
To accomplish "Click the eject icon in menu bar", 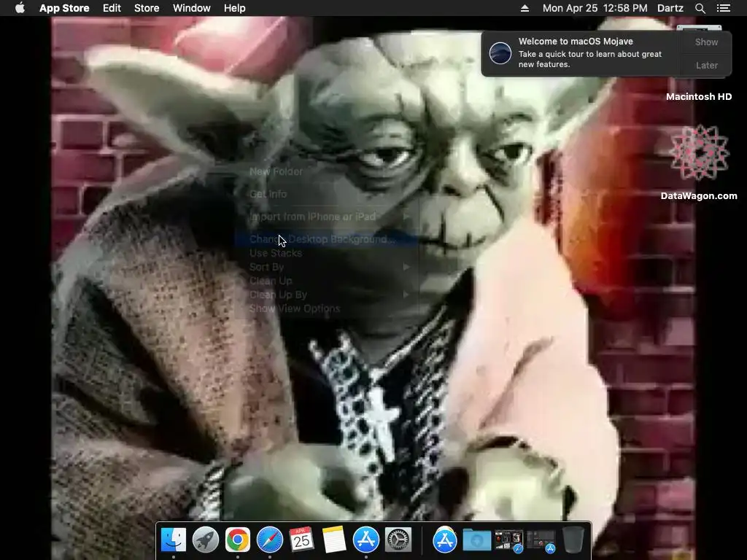I will pos(525,8).
